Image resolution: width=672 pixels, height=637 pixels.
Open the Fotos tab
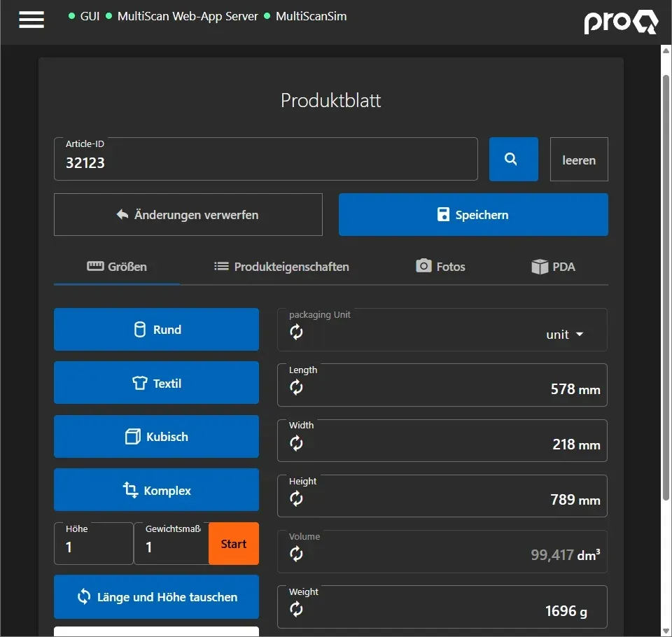click(440, 267)
